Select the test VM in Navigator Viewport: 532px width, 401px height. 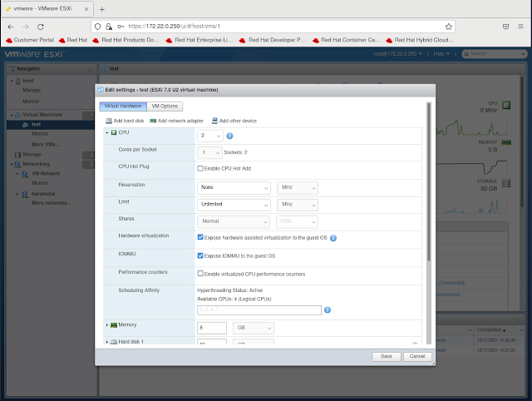click(x=36, y=125)
